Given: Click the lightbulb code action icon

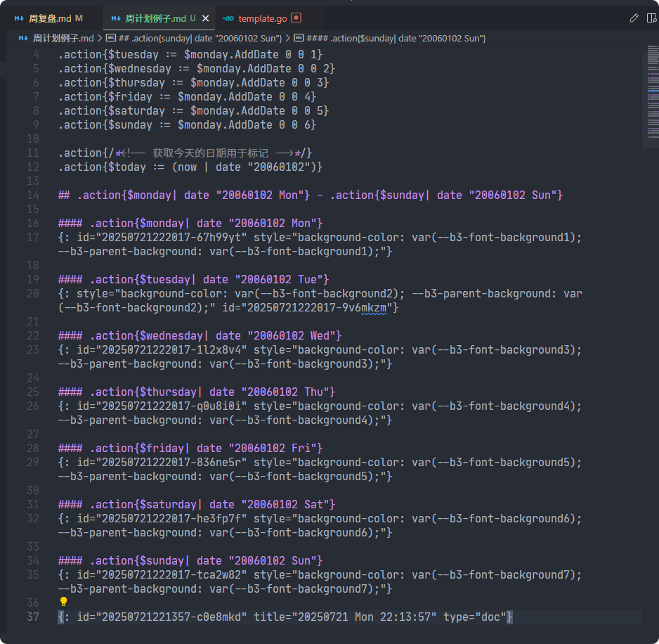Looking at the screenshot, I should point(63,602).
